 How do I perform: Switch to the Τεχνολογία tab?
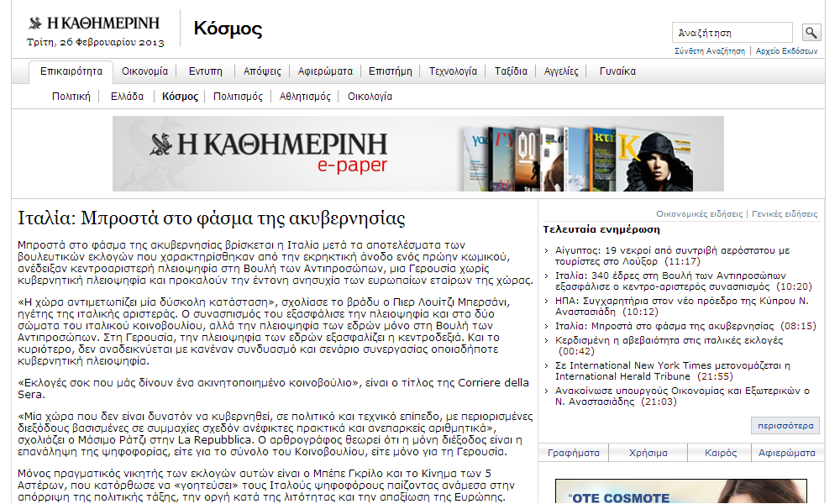[x=453, y=71]
